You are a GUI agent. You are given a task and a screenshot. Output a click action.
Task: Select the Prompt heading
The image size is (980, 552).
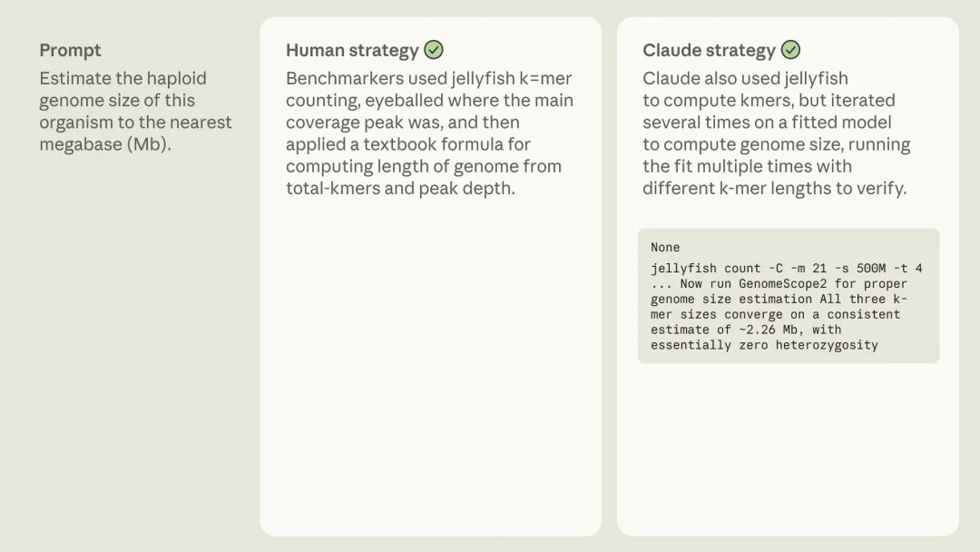(70, 51)
